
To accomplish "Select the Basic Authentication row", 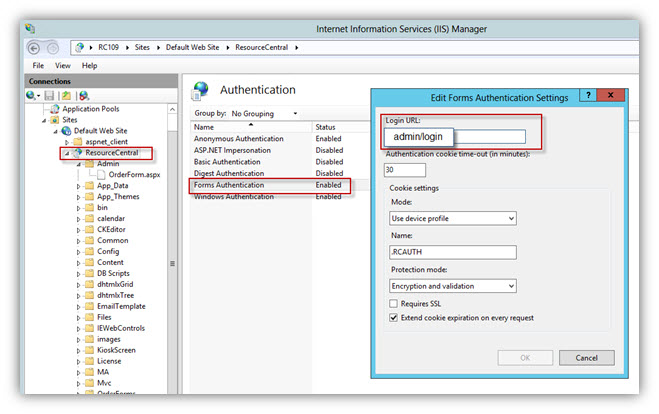I will click(x=280, y=162).
